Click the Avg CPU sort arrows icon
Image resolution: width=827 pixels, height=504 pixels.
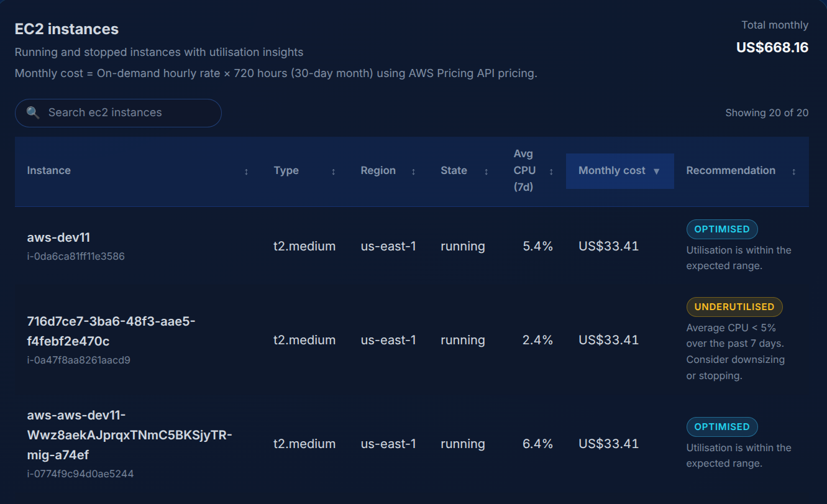tap(551, 172)
